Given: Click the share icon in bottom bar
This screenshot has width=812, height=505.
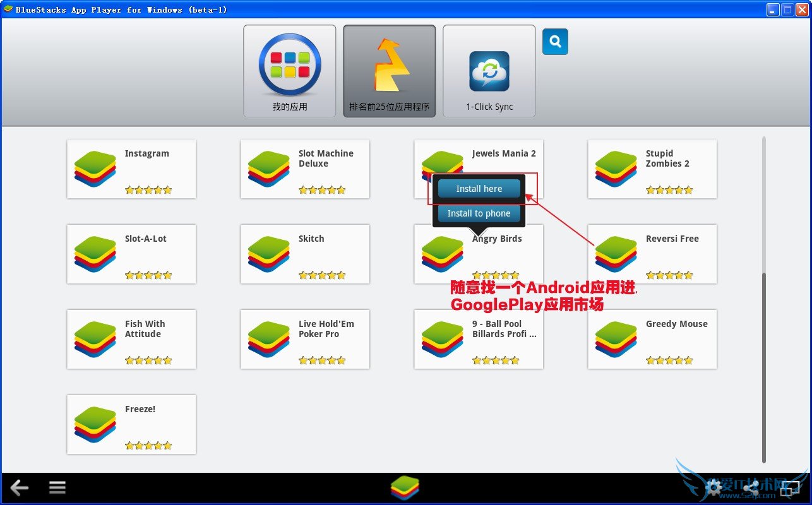Looking at the screenshot, I should click(751, 487).
